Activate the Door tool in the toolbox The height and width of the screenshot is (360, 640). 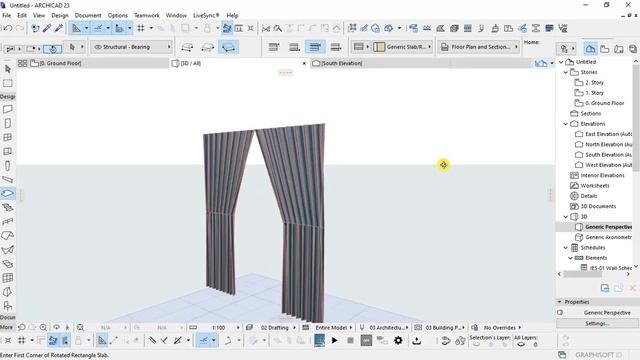pyautogui.click(x=8, y=123)
